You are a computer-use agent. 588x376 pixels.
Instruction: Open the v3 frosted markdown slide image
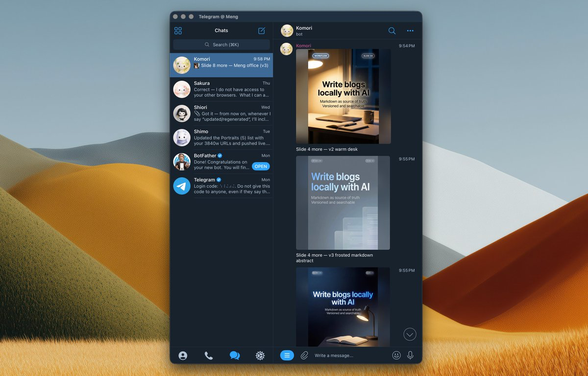point(343,203)
